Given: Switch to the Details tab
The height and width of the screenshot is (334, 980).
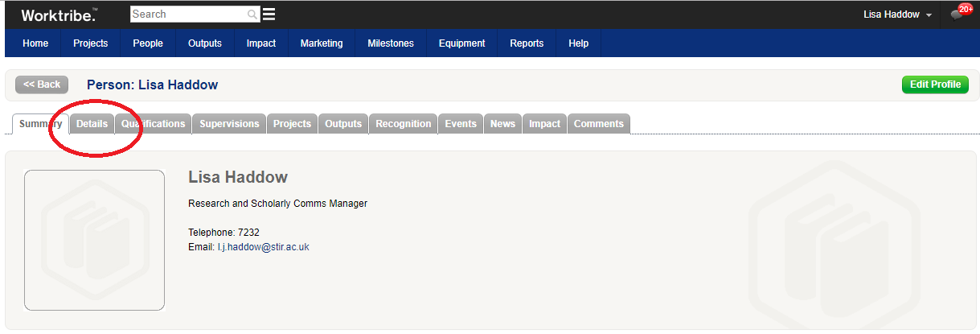Looking at the screenshot, I should [x=92, y=124].
